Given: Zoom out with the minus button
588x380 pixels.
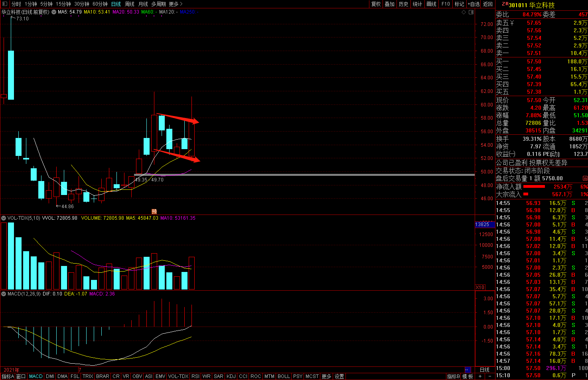Looking at the screenshot, I should 489,376.
